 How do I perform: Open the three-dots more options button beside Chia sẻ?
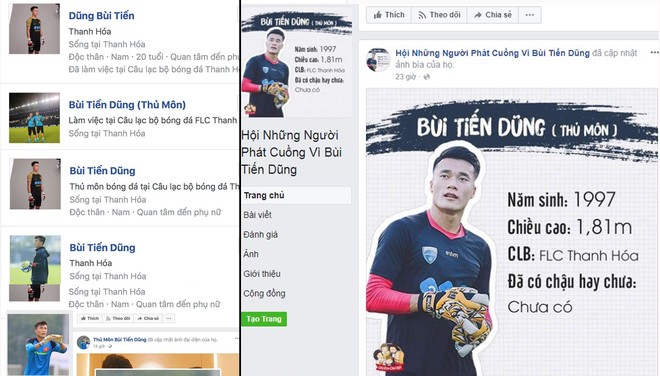[530, 15]
